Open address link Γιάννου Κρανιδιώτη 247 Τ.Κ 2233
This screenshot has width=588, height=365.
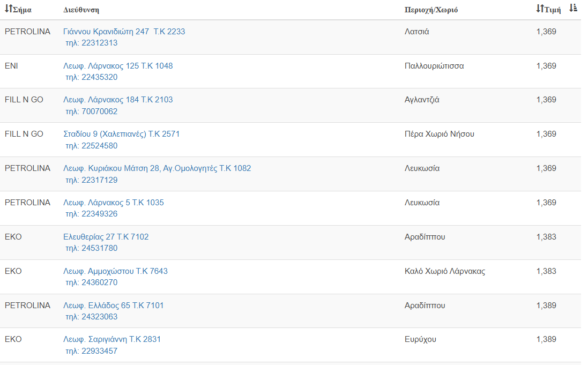124,32
